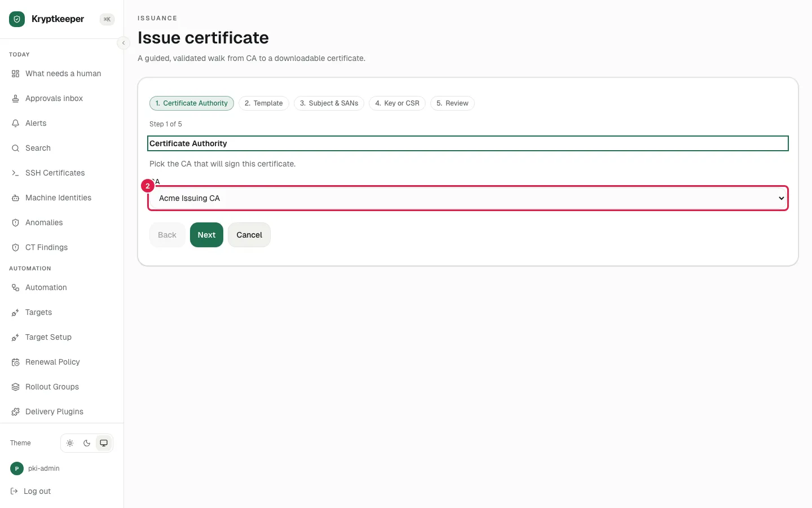Click the What needs a human icon
This screenshot has width=812, height=508.
pos(15,74)
